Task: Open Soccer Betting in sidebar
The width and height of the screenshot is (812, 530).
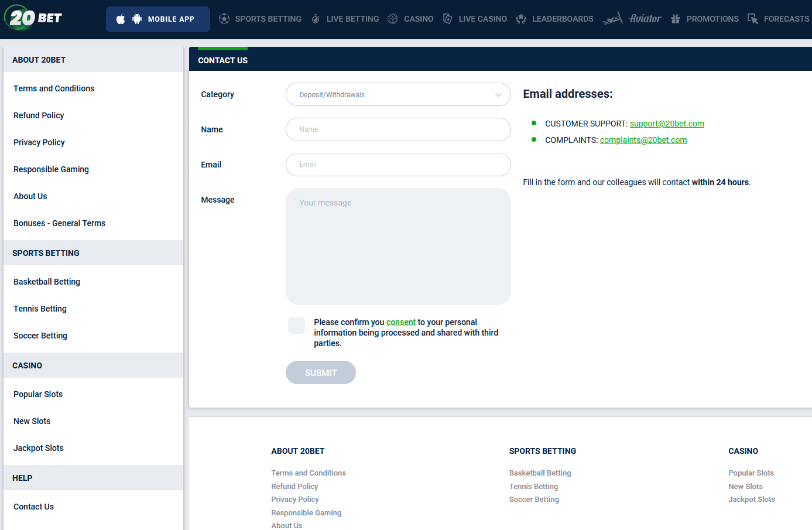Action: tap(40, 336)
